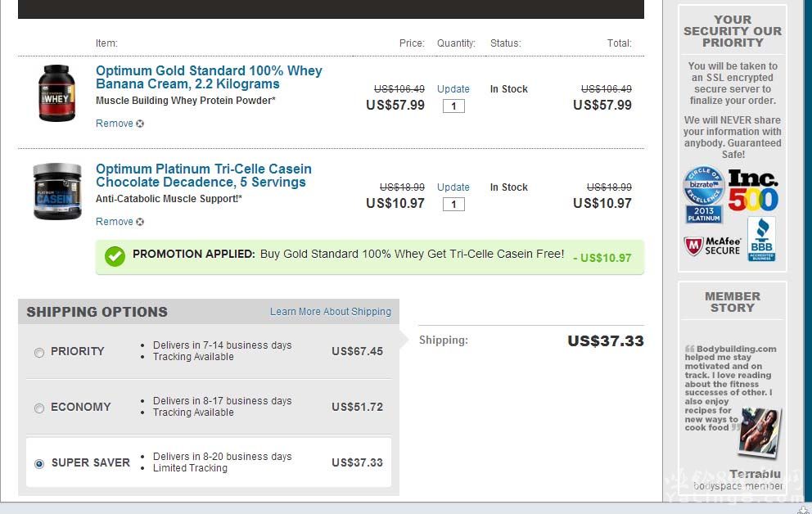Click the Terrablu member photo

(760, 433)
